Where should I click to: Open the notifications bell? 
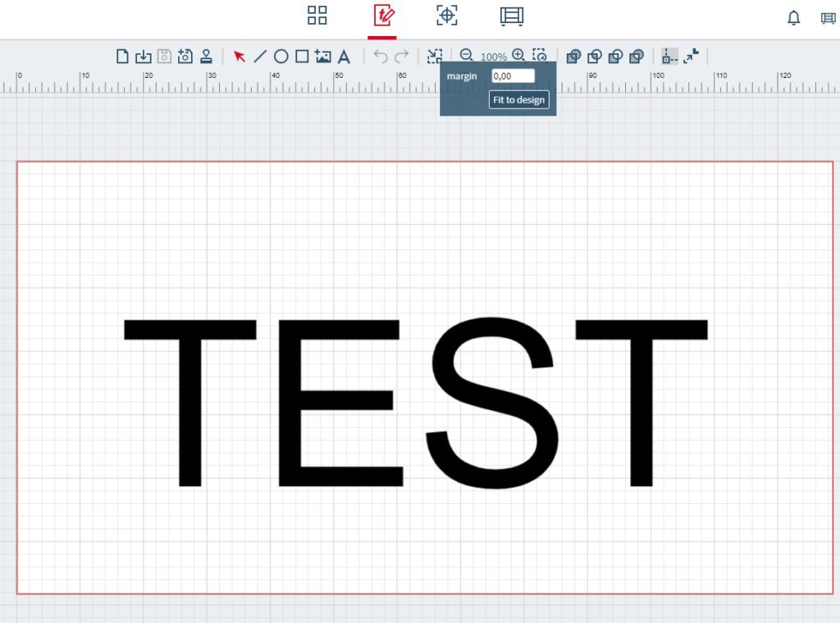coord(793,18)
